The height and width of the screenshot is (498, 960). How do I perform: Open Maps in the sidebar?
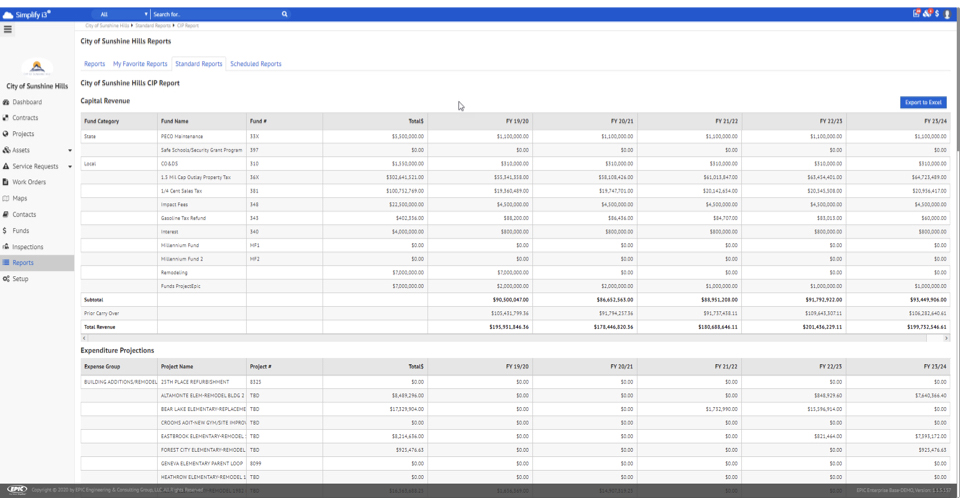[20, 198]
